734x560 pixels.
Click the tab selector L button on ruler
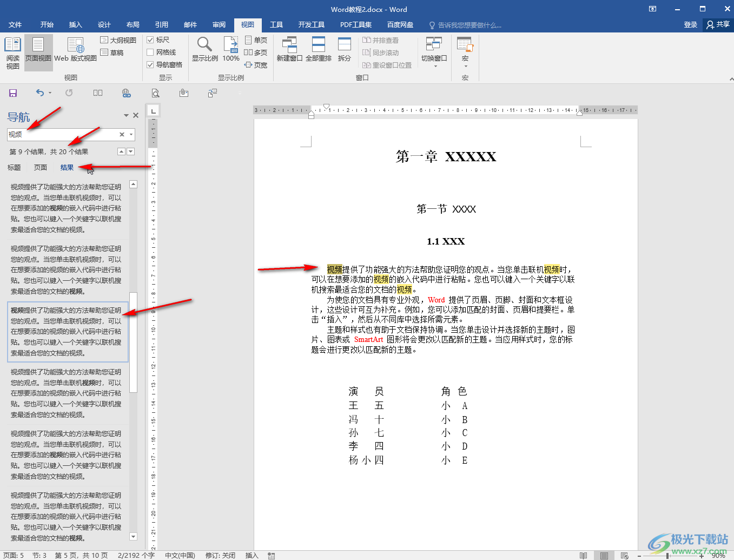(x=154, y=111)
